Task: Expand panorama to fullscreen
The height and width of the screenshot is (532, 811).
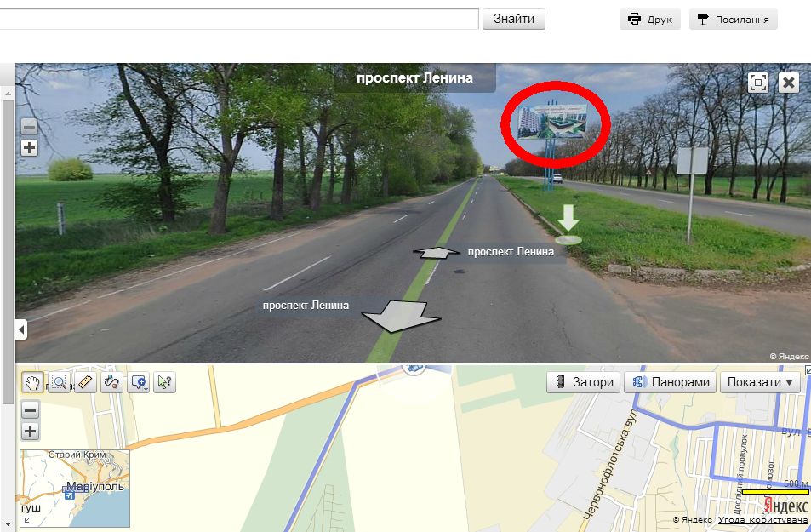Action: point(758,83)
